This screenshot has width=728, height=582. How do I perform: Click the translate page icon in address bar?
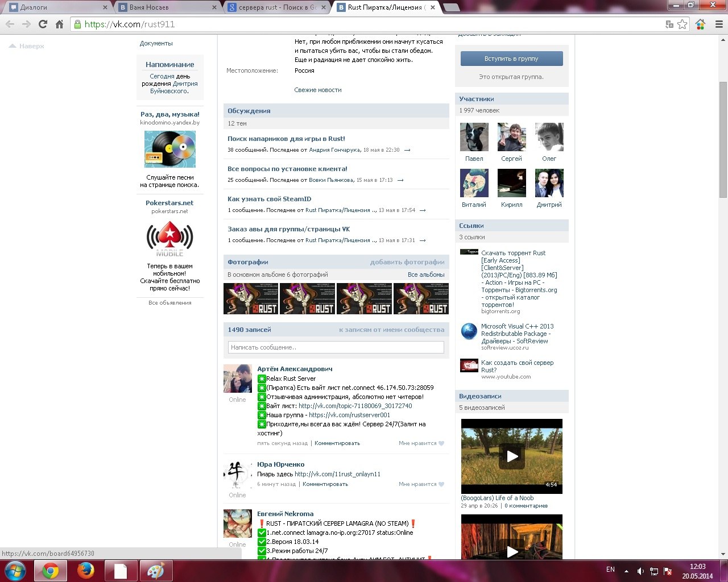[669, 24]
